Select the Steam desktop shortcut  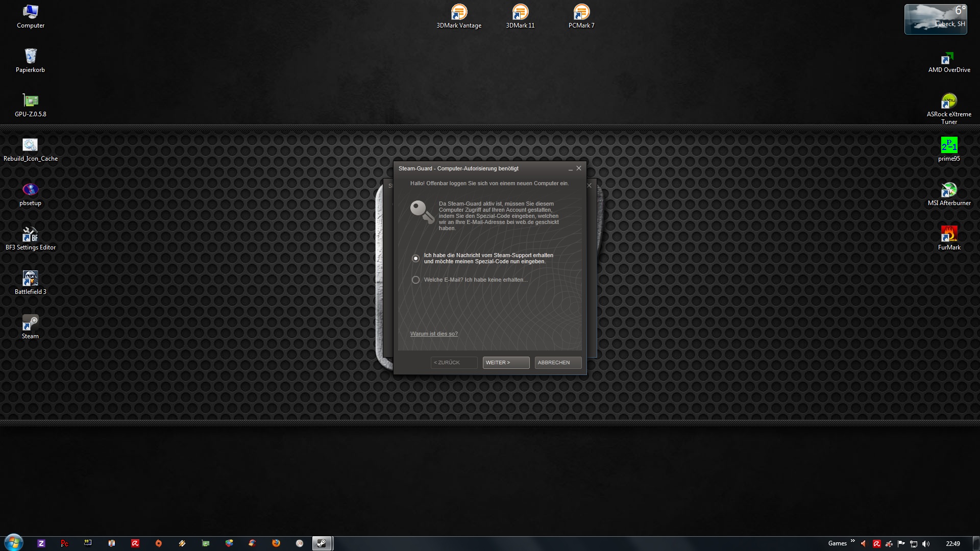click(x=31, y=327)
